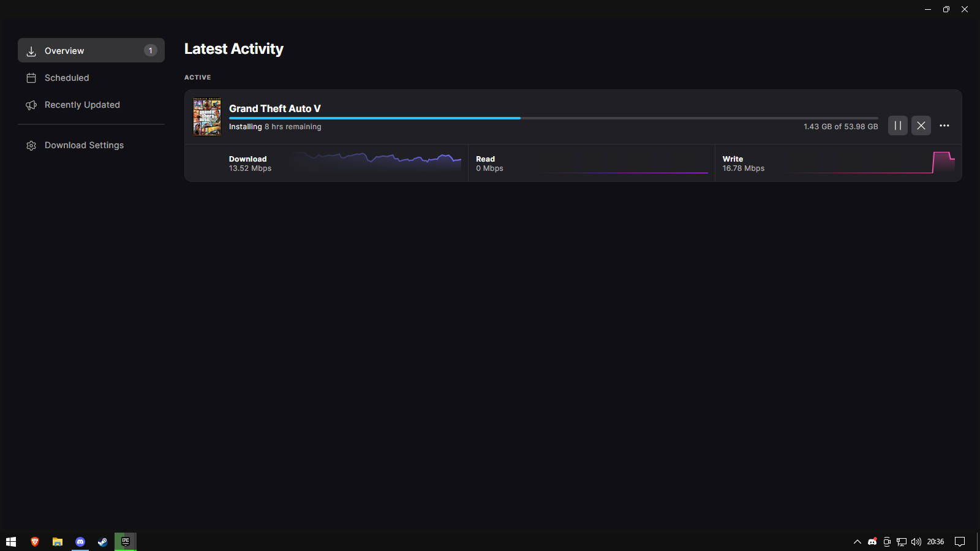
Task: Minimize the Epic Games Launcher window
Action: (928, 9)
